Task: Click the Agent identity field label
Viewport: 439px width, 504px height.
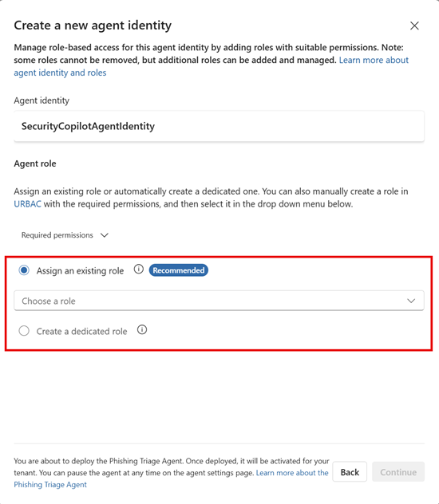Action: (x=42, y=100)
